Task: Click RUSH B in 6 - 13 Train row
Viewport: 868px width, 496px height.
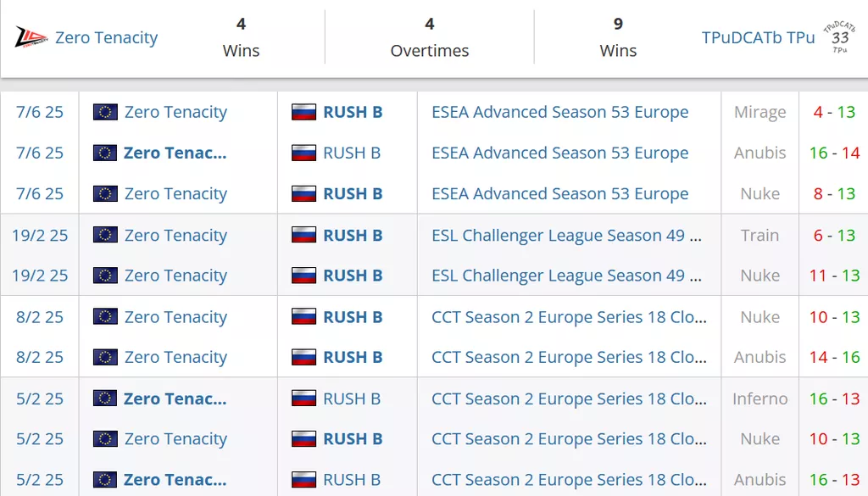Action: pyautogui.click(x=353, y=235)
